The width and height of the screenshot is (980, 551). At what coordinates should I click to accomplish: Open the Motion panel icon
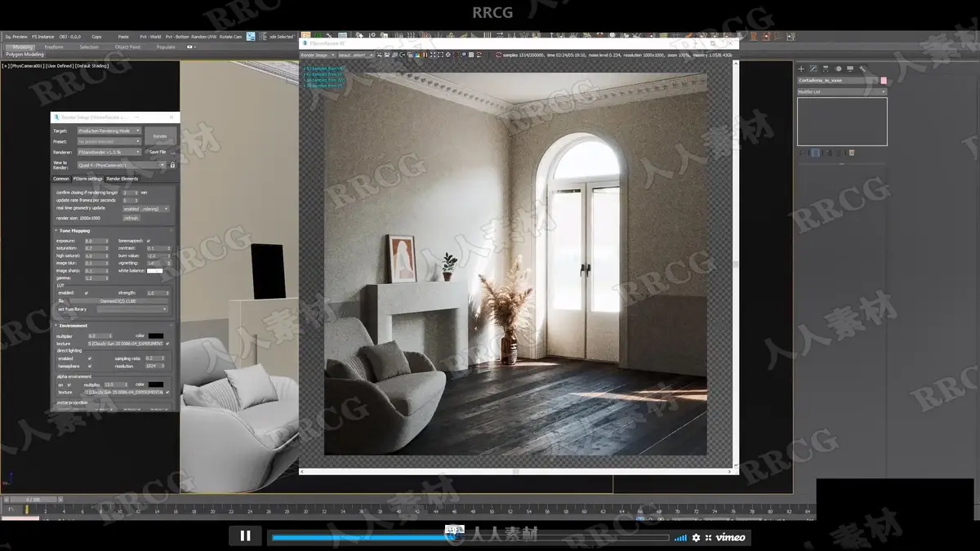coord(838,69)
